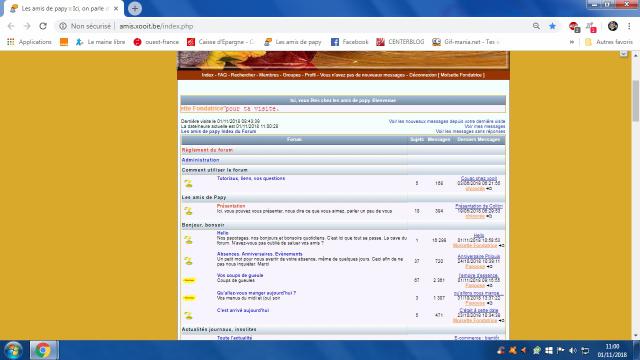The image size is (640, 360).
Task: Open Profil in forum navigation
Action: pyautogui.click(x=310, y=75)
